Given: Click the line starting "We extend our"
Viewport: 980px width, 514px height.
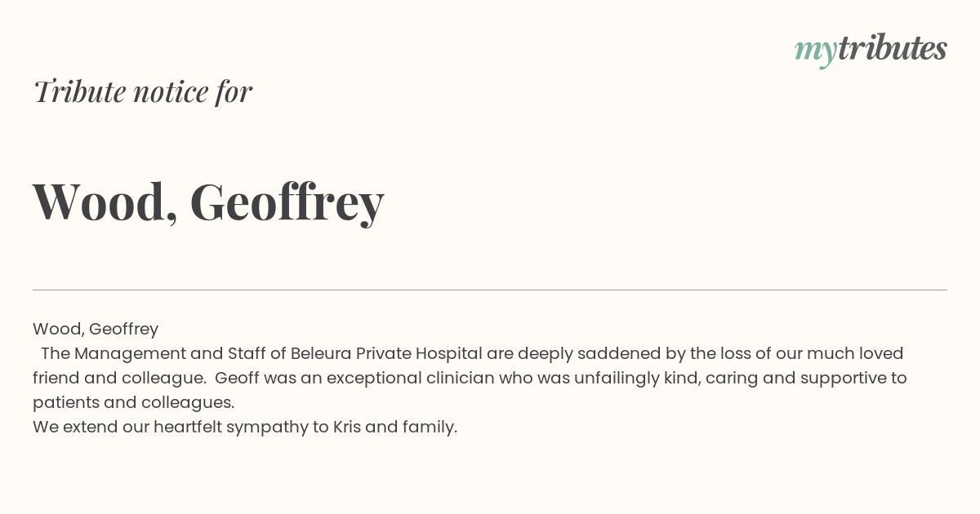Looking at the screenshot, I should pyautogui.click(x=245, y=427).
